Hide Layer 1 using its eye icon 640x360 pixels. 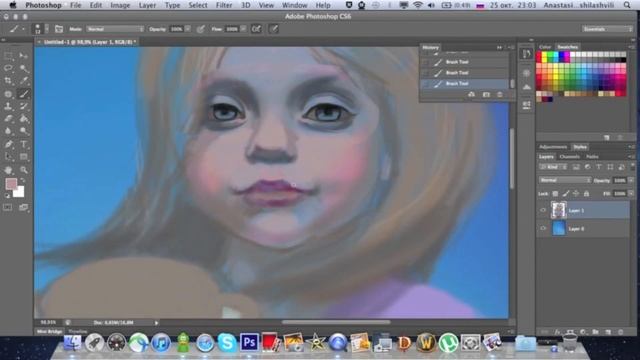pyautogui.click(x=543, y=210)
